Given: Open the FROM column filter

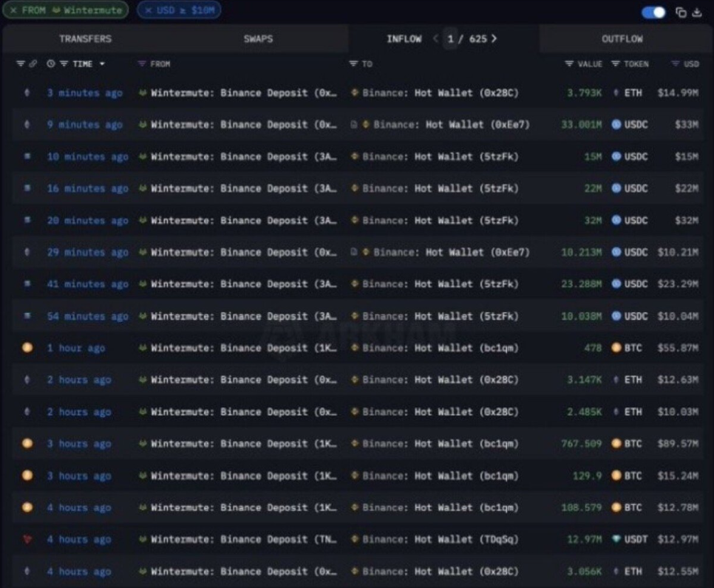Looking at the screenshot, I should (x=142, y=64).
